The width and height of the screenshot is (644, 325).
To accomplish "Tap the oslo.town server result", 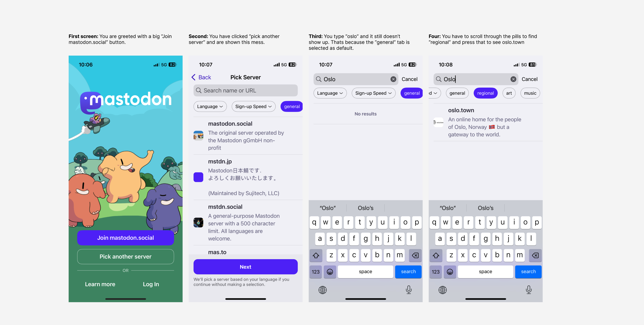I will click(x=485, y=122).
